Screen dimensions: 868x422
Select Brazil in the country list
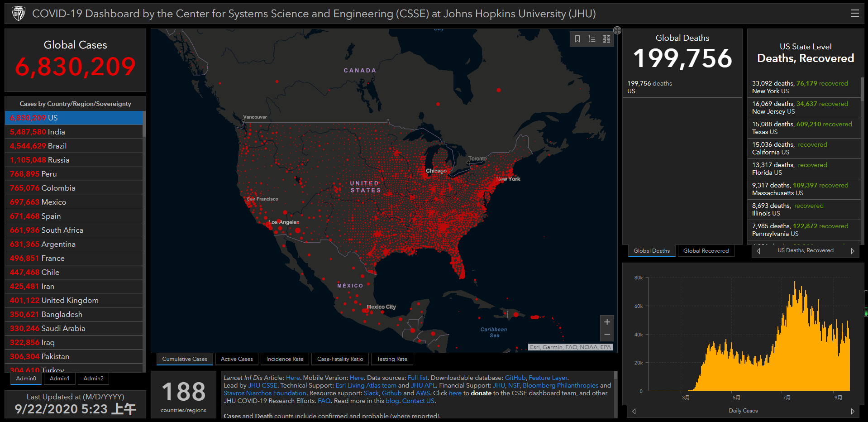(74, 146)
